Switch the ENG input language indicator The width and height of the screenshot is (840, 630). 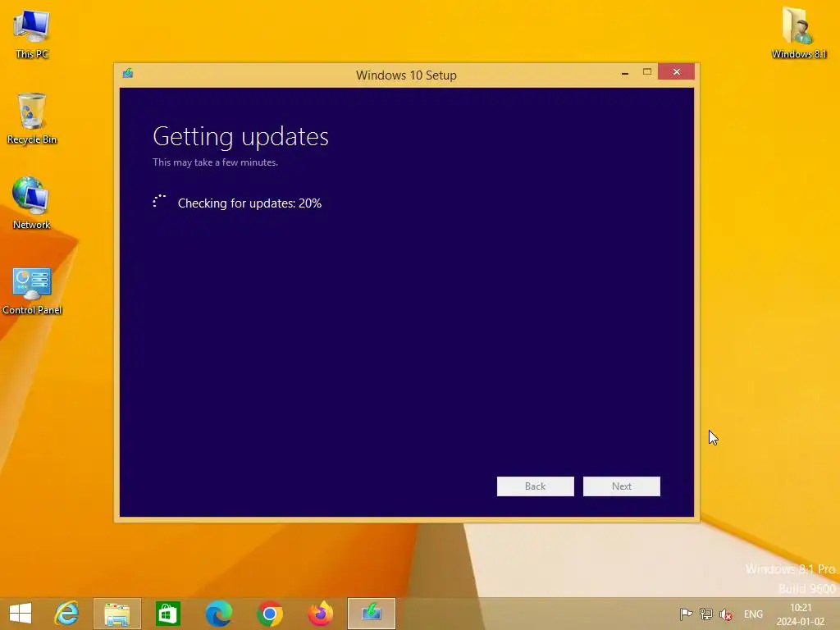point(753,614)
